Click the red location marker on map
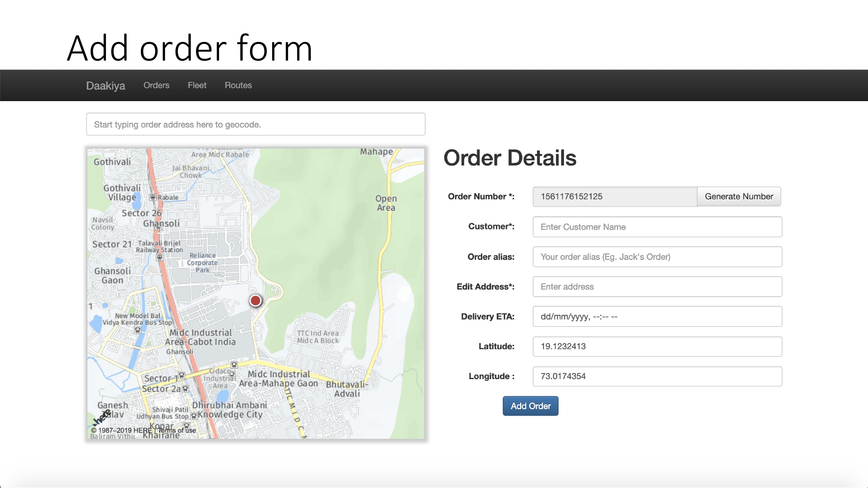This screenshot has height=488, width=868. coord(255,300)
